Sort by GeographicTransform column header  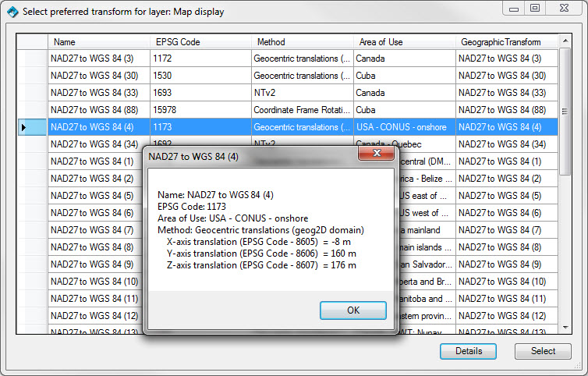(x=507, y=42)
